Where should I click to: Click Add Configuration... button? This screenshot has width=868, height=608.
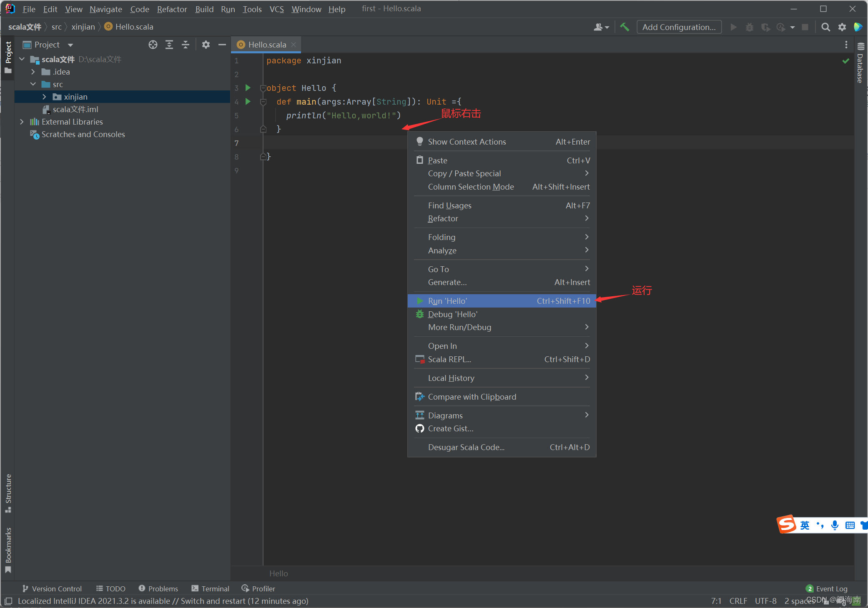click(679, 27)
